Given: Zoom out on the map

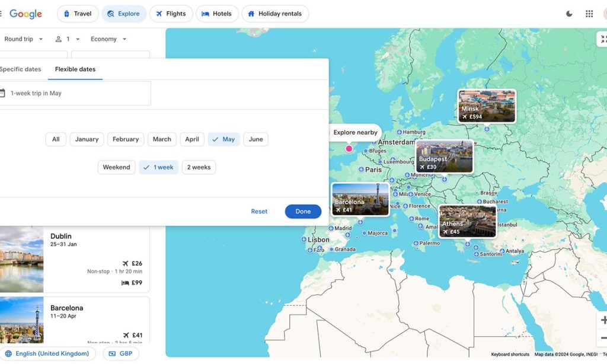Looking at the screenshot, I should pos(603,339).
